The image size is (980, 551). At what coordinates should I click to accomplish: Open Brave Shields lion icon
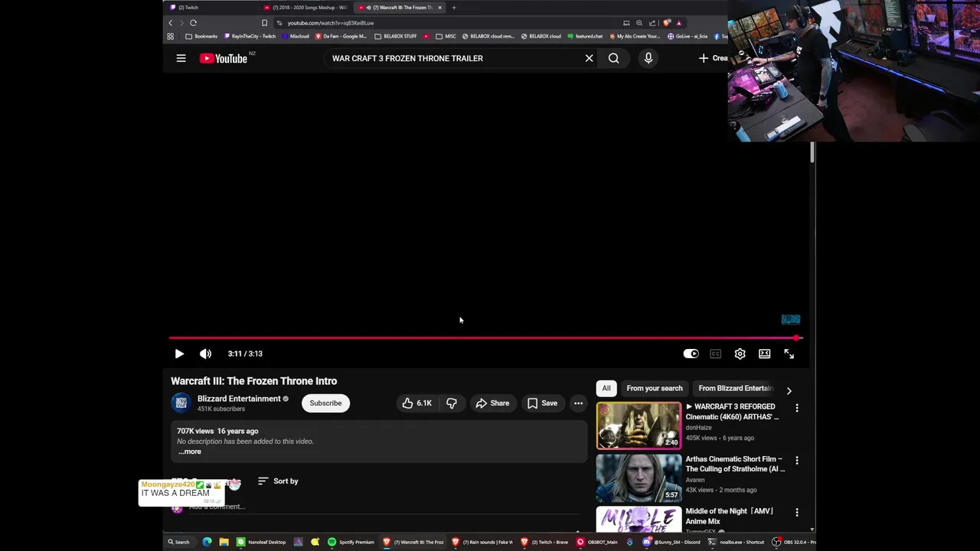[667, 23]
